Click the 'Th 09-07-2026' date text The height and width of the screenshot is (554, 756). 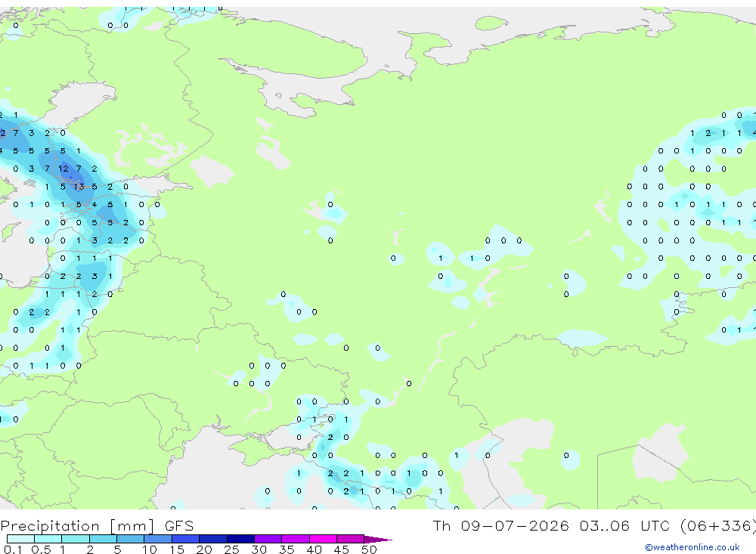(x=500, y=525)
